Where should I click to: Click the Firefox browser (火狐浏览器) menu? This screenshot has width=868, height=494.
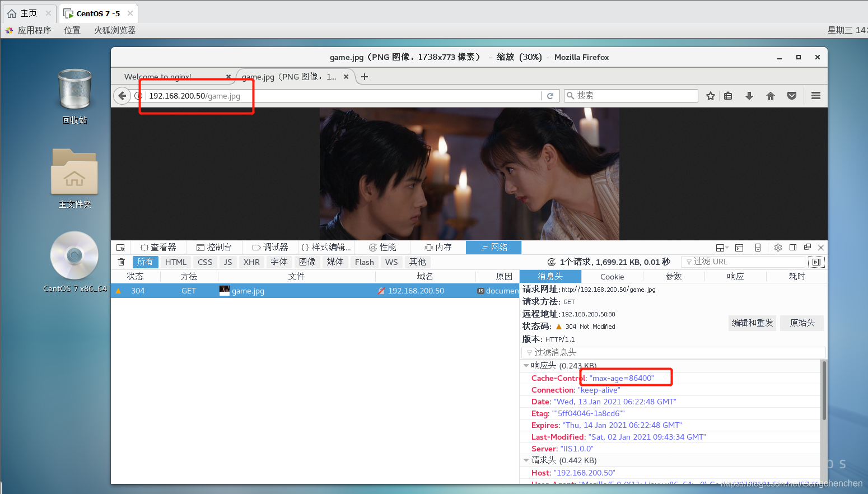tap(115, 30)
